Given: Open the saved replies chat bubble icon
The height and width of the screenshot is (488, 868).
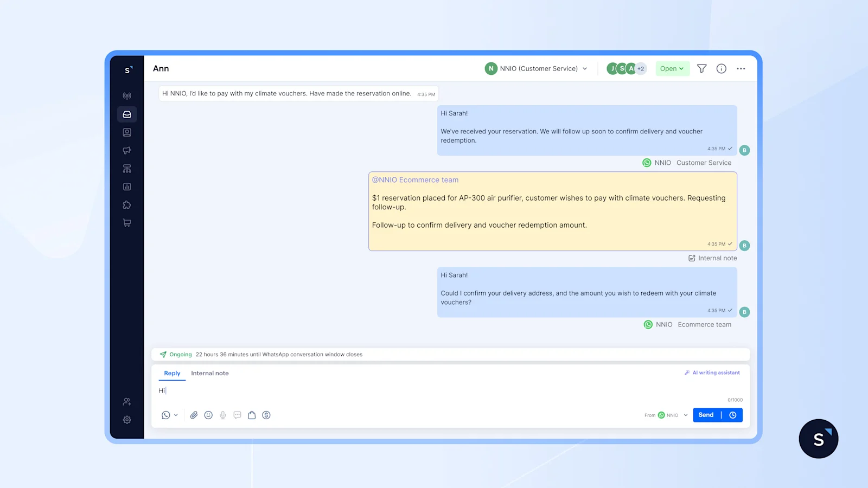Looking at the screenshot, I should 237,415.
